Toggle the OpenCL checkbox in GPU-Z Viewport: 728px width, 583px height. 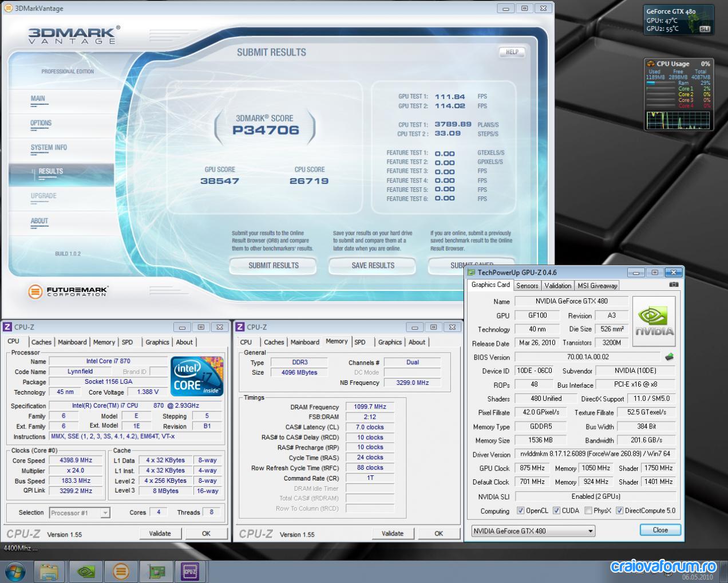coord(520,511)
